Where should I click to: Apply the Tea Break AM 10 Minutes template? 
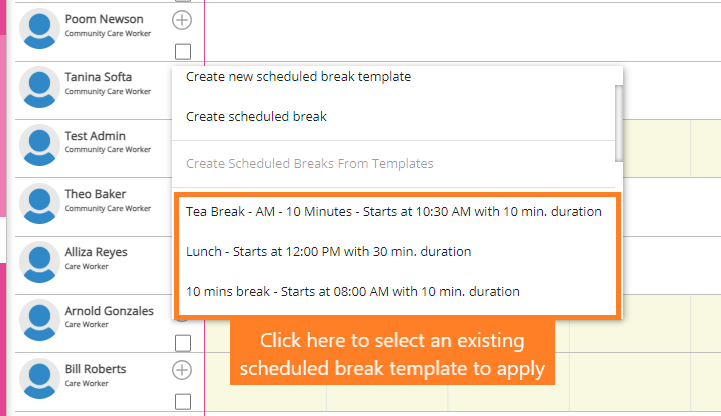tap(393, 211)
